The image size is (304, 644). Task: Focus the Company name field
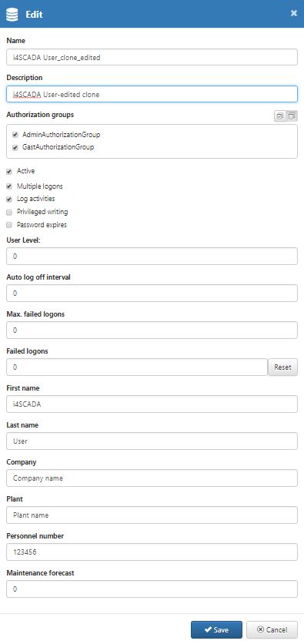pyautogui.click(x=152, y=478)
